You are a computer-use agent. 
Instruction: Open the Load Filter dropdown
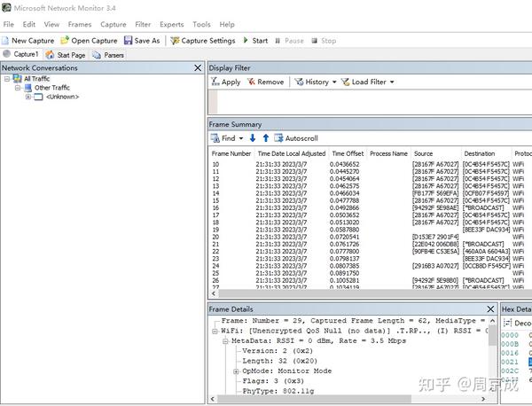[367, 82]
